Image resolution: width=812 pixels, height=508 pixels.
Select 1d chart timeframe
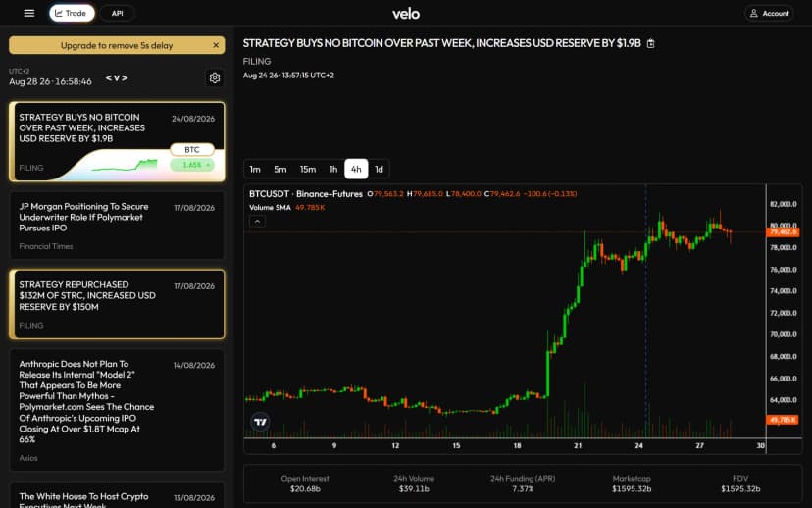380,169
